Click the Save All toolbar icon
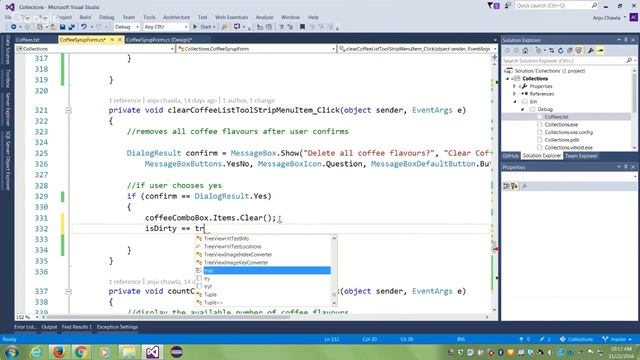640x360 pixels. tap(71, 27)
